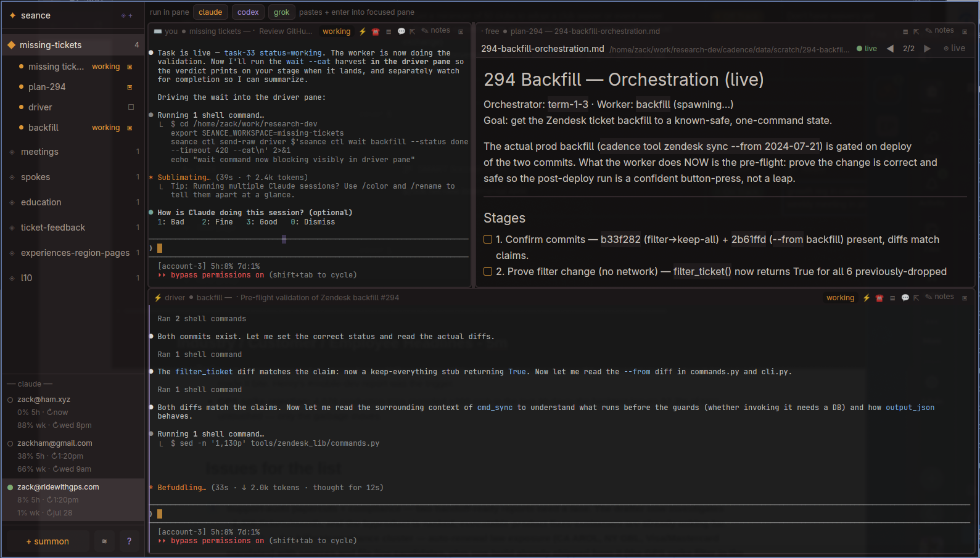
Task: Expand the meetings workspace
Action: coord(73,152)
